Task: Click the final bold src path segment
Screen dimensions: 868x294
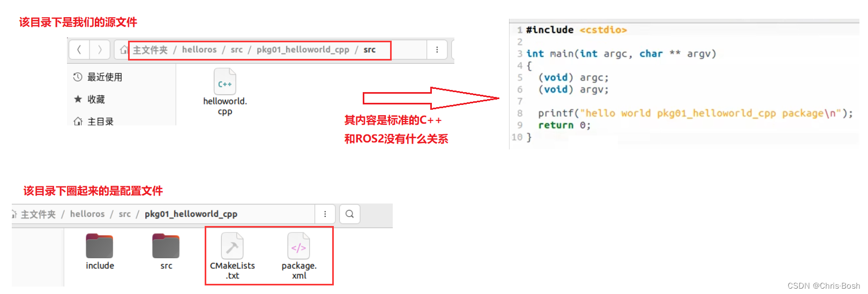Action: (370, 50)
